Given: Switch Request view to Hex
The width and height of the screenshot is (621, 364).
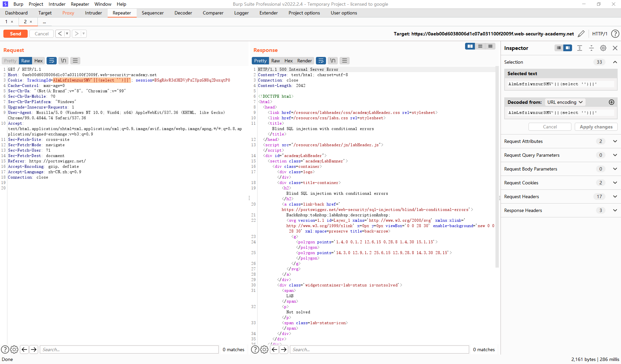Looking at the screenshot, I should [x=38, y=61].
